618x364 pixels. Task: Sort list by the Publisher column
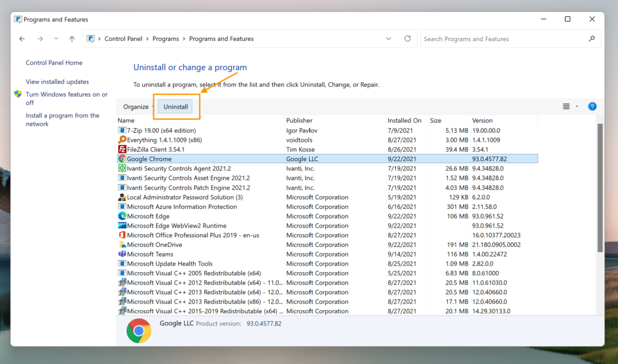pyautogui.click(x=299, y=121)
